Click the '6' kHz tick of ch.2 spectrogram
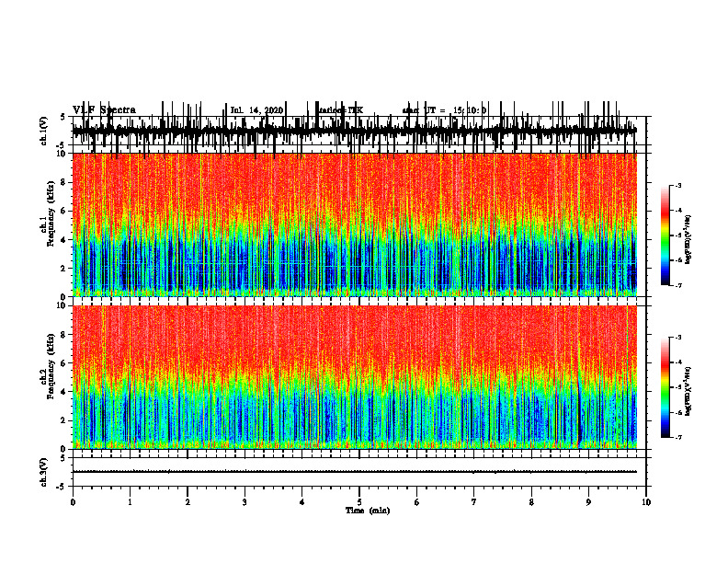The height and width of the screenshot is (563, 728). [x=64, y=363]
